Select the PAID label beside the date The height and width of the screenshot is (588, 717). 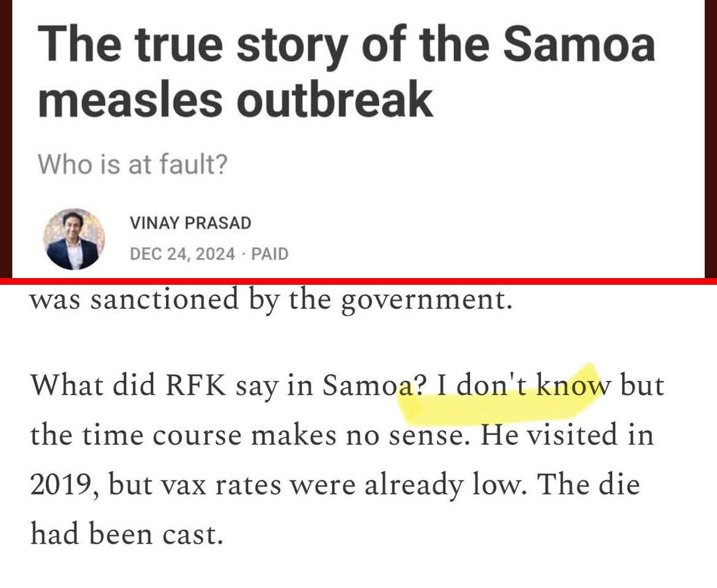pyautogui.click(x=270, y=254)
